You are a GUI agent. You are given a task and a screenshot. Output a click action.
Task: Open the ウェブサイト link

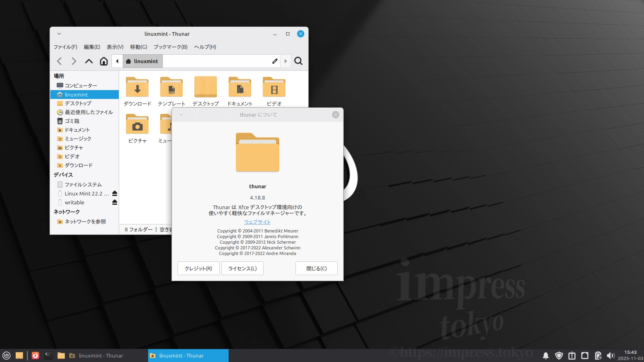(258, 222)
